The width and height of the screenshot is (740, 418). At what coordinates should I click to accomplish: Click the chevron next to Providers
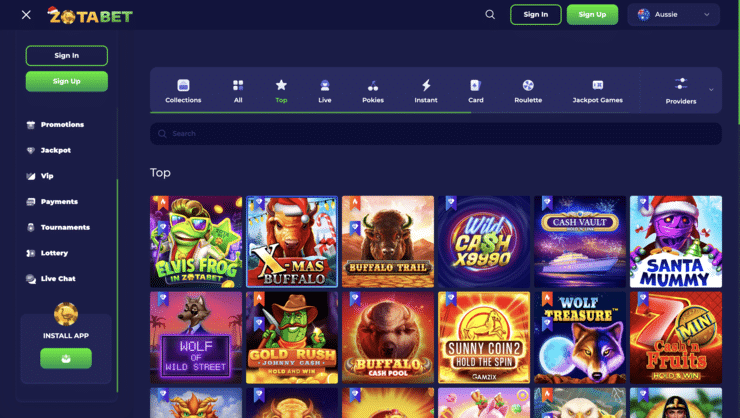click(711, 90)
